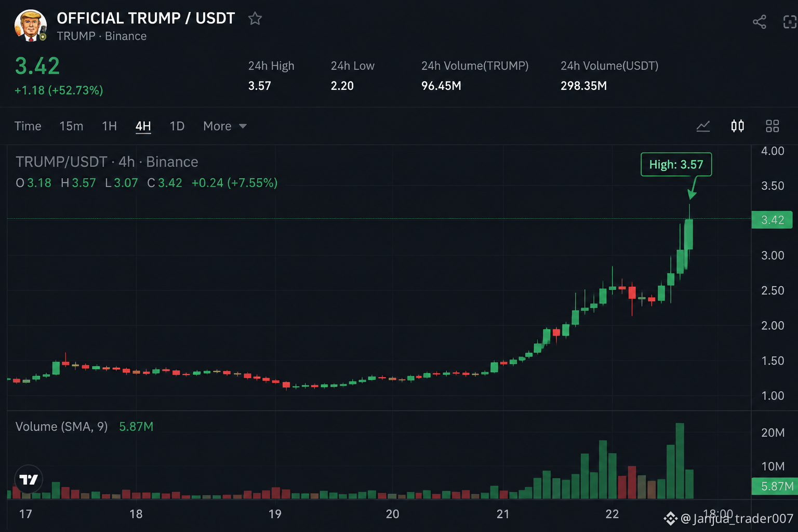
Task: Click the 24h Volume(TRUMP) value 96.45M
Action: click(x=441, y=86)
